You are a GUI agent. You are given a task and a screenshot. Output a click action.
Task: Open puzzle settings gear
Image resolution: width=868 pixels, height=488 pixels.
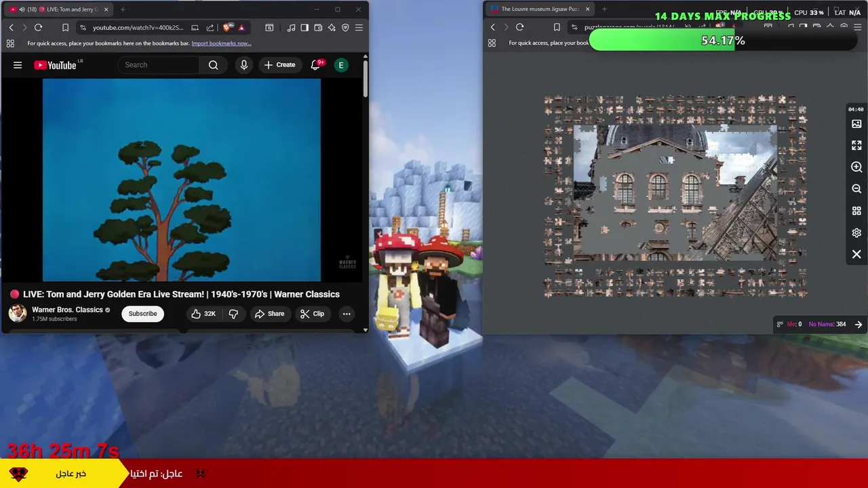(x=856, y=232)
